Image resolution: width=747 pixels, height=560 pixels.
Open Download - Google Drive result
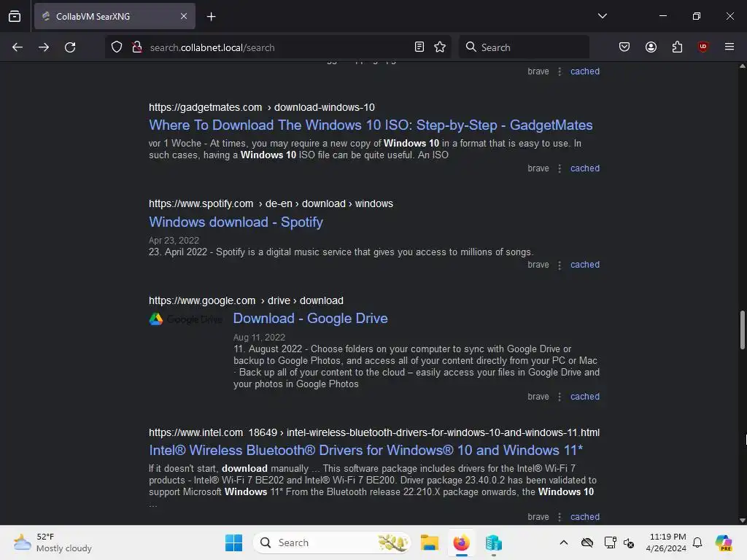pos(311,319)
